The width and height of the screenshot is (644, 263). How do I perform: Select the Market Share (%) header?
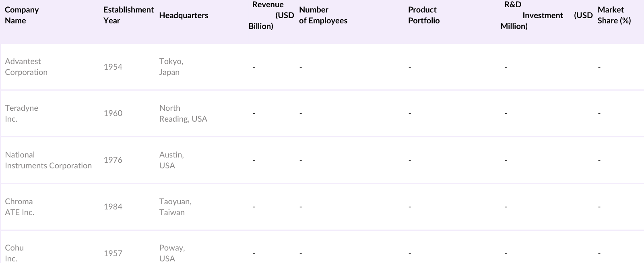614,15
